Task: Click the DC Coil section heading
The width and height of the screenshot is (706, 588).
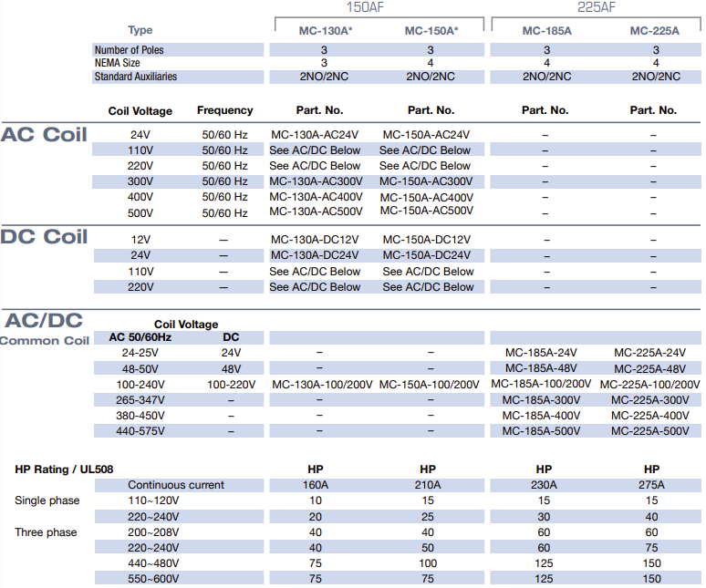Action: (x=44, y=237)
